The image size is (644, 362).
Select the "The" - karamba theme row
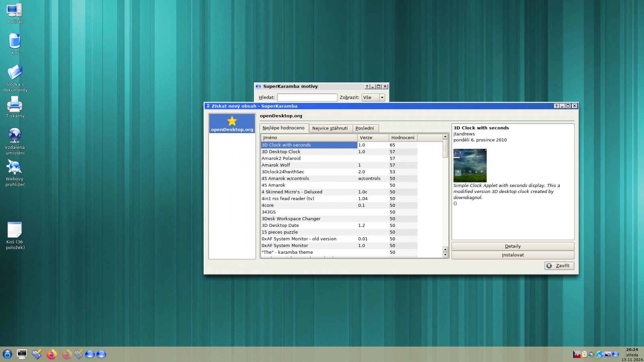click(x=339, y=252)
